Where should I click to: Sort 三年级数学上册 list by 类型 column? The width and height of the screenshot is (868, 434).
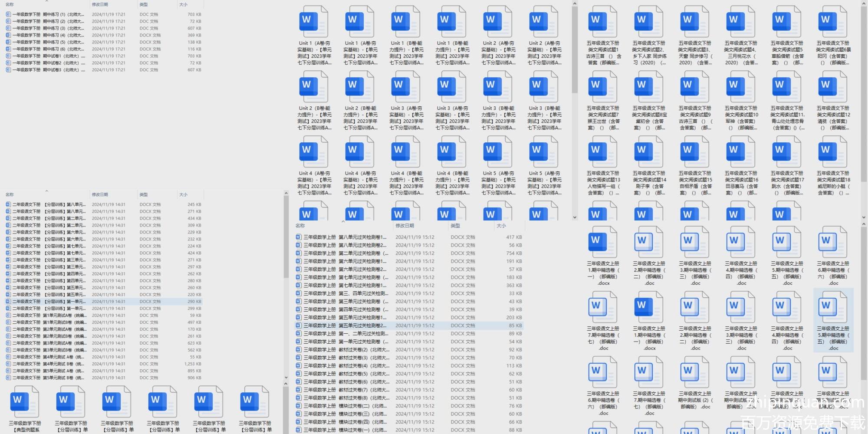pos(455,226)
